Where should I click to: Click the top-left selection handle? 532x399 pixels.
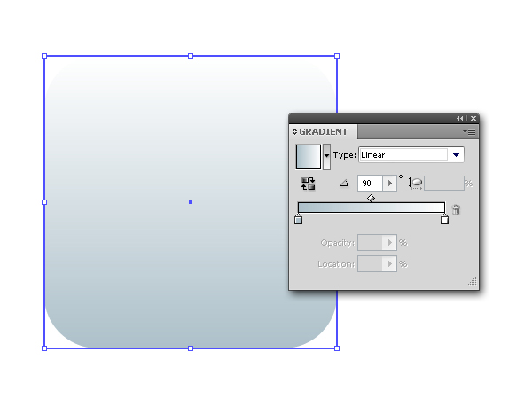click(x=44, y=56)
